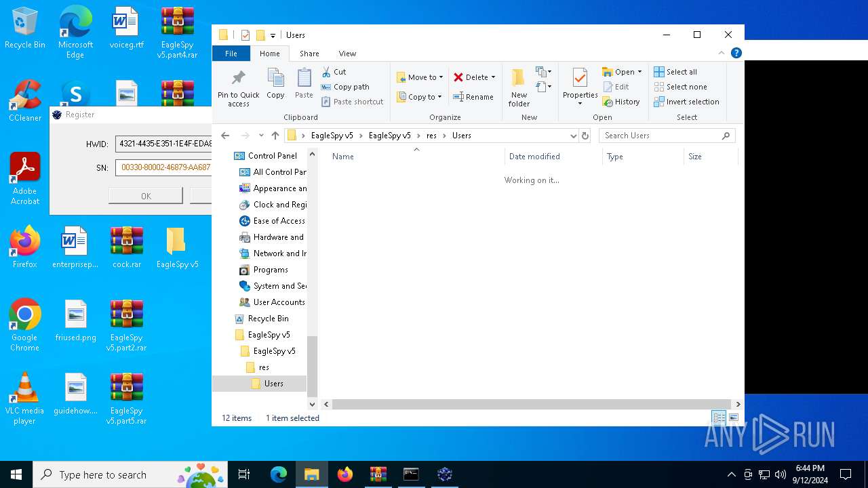This screenshot has width=868, height=488.
Task: Click the SN field in Register dialog
Action: (164, 167)
